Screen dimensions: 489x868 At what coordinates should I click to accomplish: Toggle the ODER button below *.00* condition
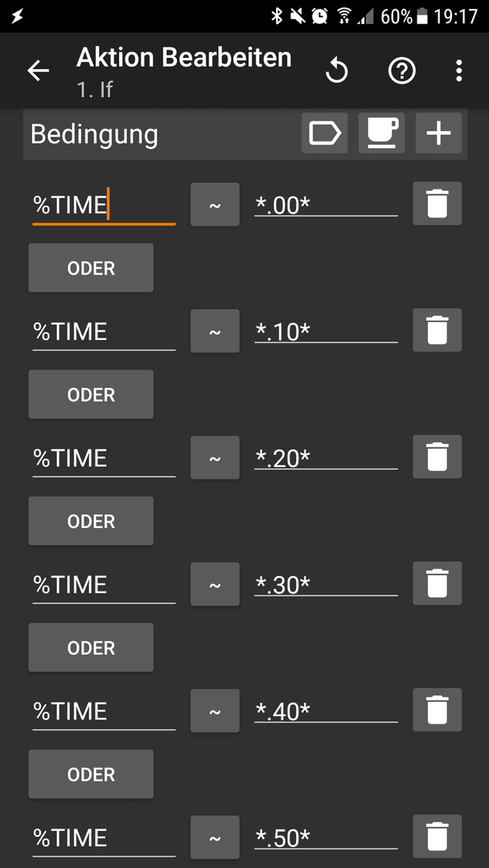pyautogui.click(x=91, y=268)
